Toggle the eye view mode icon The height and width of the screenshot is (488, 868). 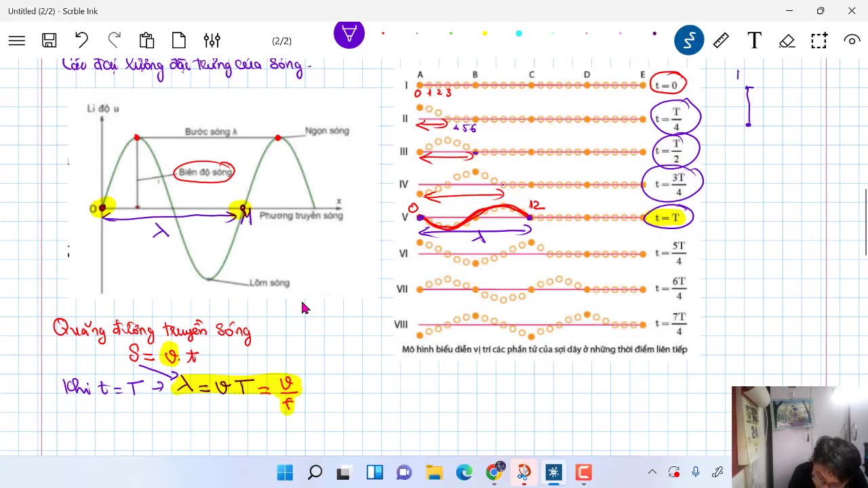coord(852,41)
